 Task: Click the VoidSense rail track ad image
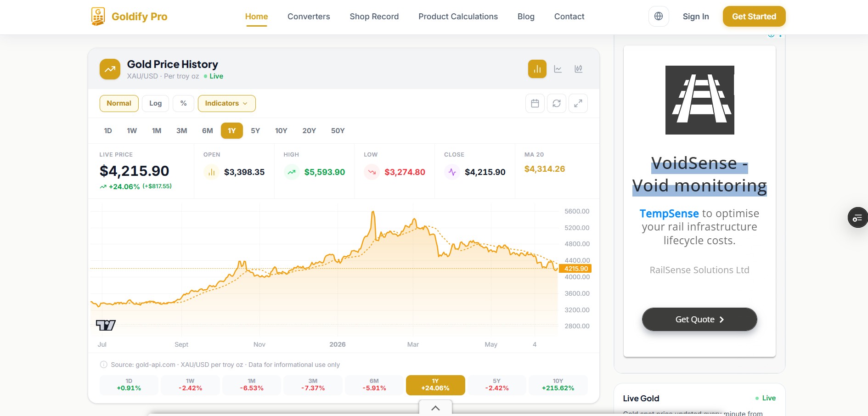click(700, 100)
